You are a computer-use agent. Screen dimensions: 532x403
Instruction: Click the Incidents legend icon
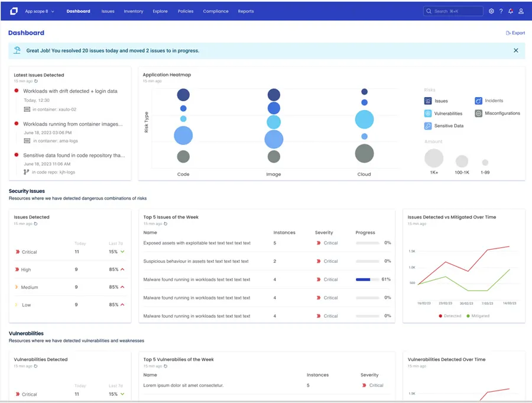click(x=478, y=101)
